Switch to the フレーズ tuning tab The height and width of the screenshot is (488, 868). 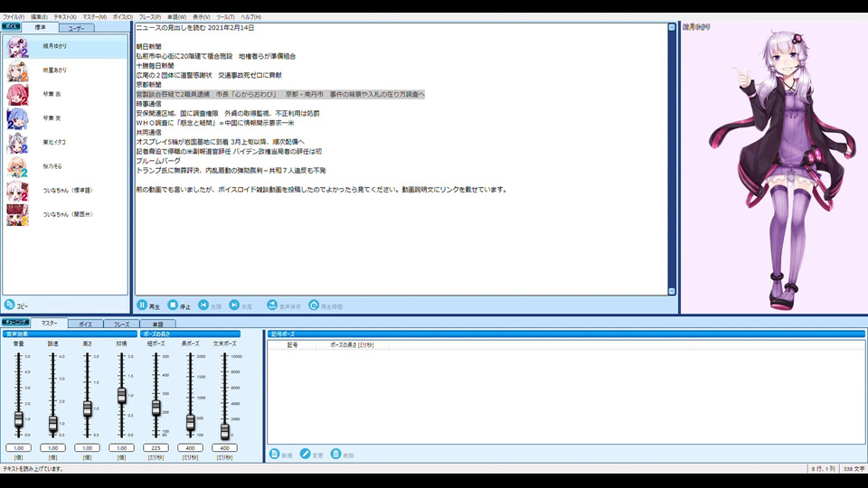point(121,324)
